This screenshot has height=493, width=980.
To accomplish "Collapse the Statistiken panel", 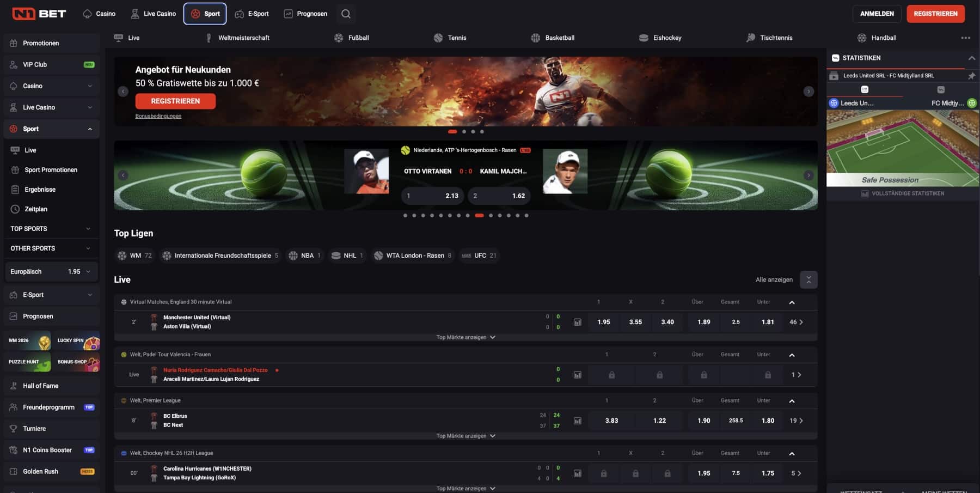I will coord(971,58).
